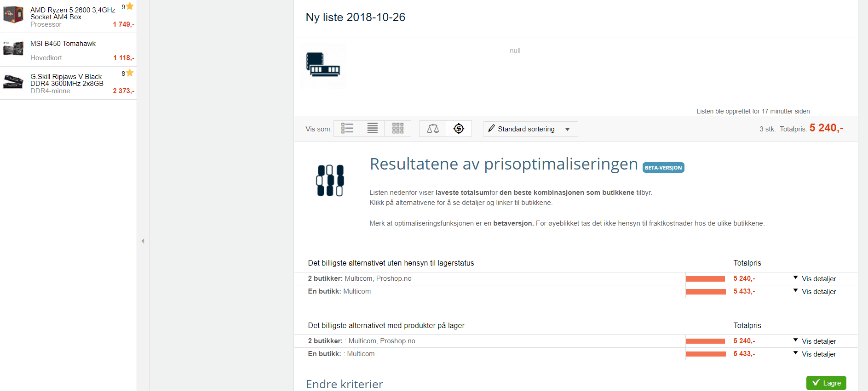This screenshot has height=391, width=868.
Task: Click the list memory/CPU icon image
Action: coord(323,65)
